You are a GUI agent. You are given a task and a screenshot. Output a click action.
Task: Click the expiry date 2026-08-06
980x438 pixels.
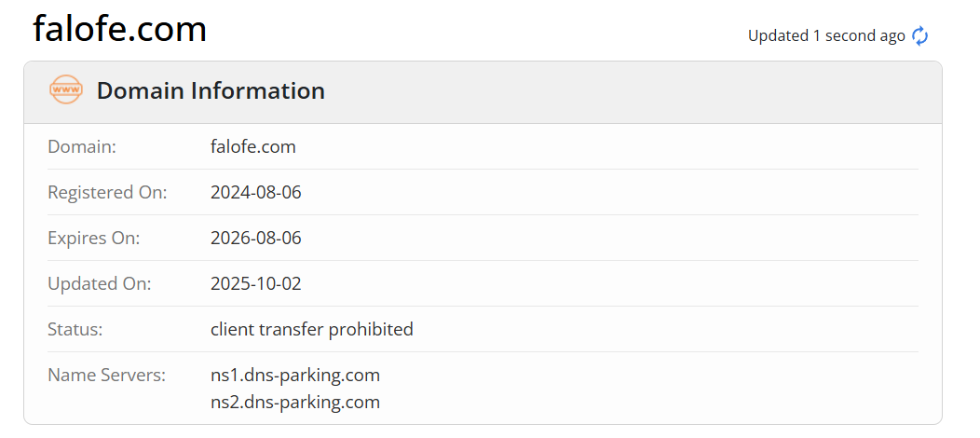[256, 238]
